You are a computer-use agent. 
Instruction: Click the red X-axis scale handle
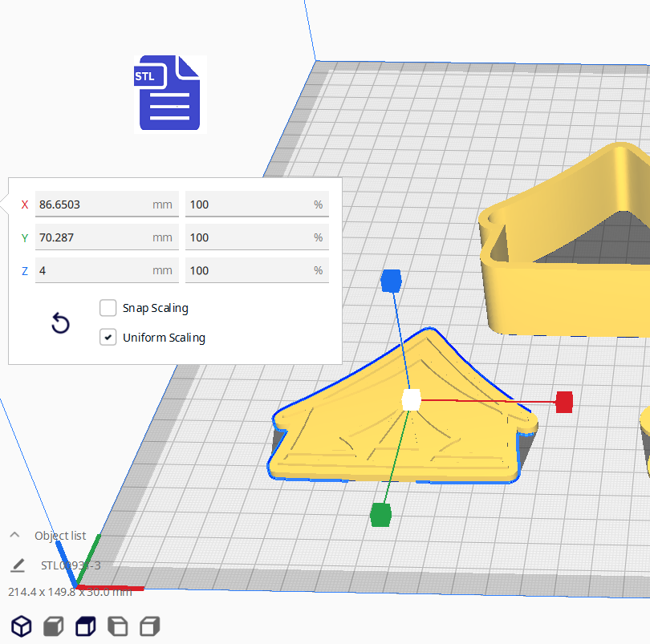564,402
